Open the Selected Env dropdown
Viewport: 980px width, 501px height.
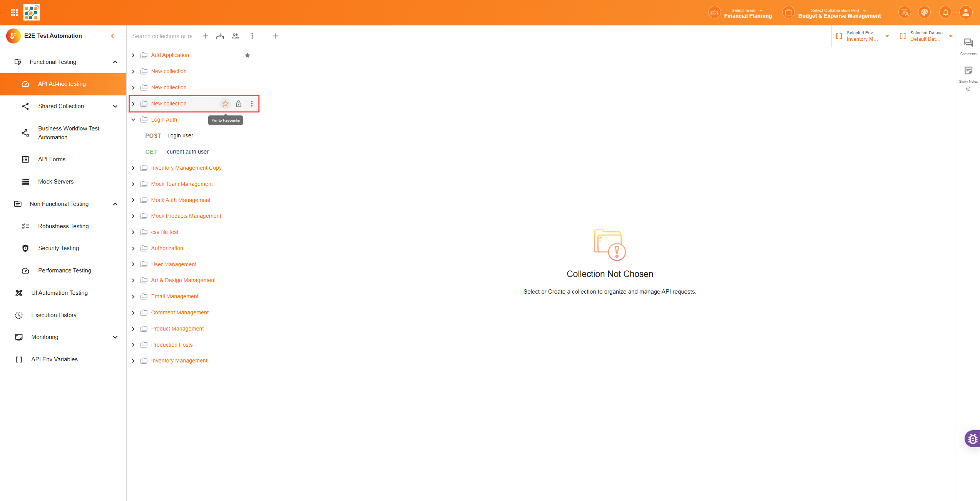[863, 36]
